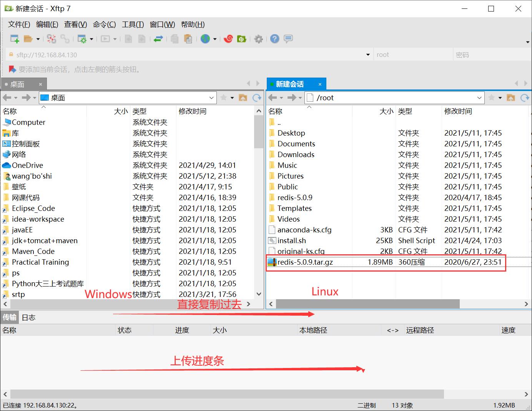Open the 窗口(W) menu
The width and height of the screenshot is (532, 411).
(x=162, y=25)
